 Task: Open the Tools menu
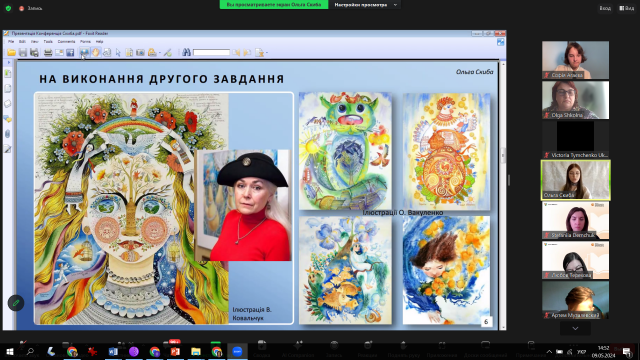pos(48,42)
